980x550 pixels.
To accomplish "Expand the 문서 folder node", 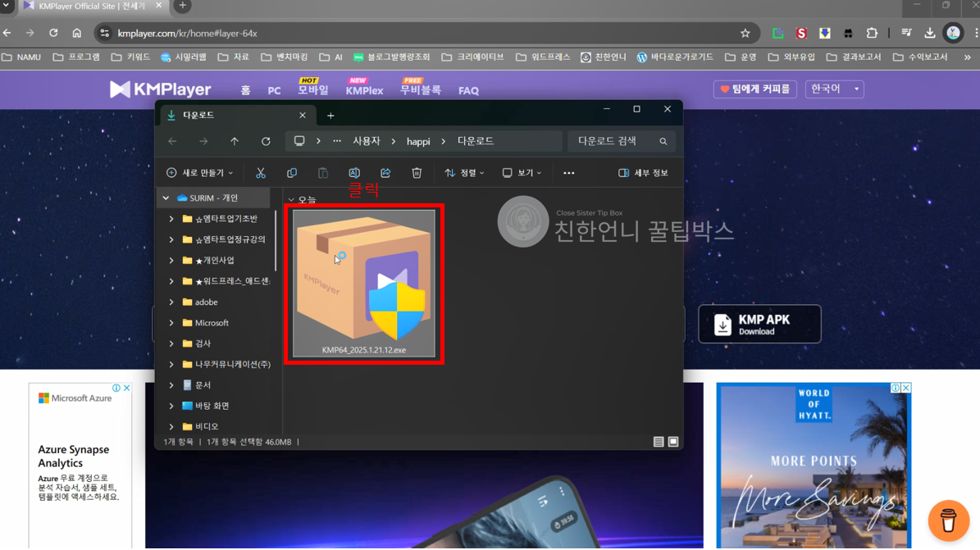I will [x=171, y=385].
